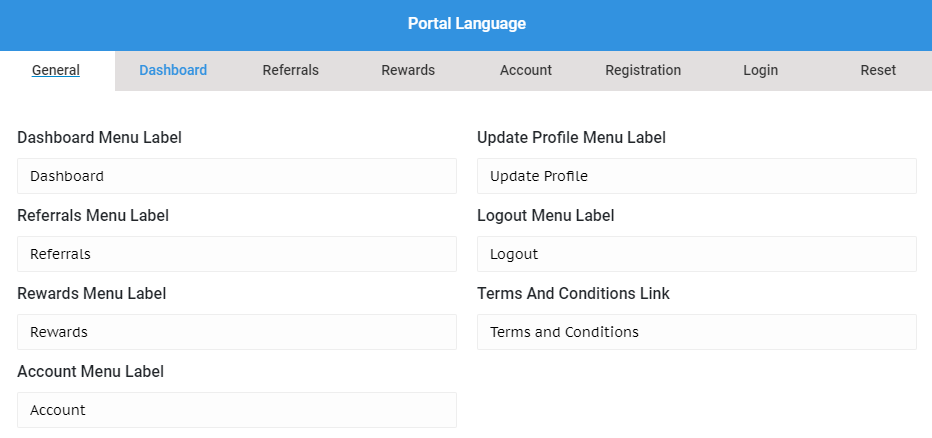932x438 pixels.
Task: Switch to the General tab
Action: [56, 70]
